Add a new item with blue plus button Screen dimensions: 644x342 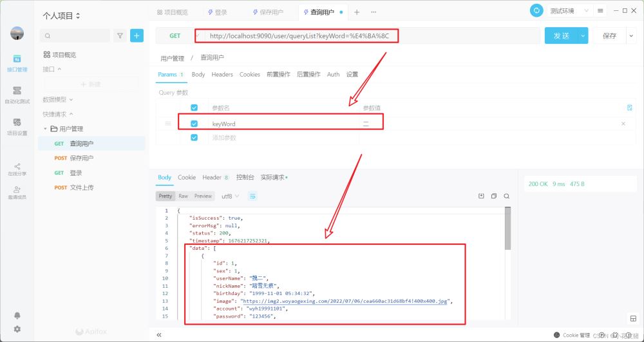click(x=137, y=35)
